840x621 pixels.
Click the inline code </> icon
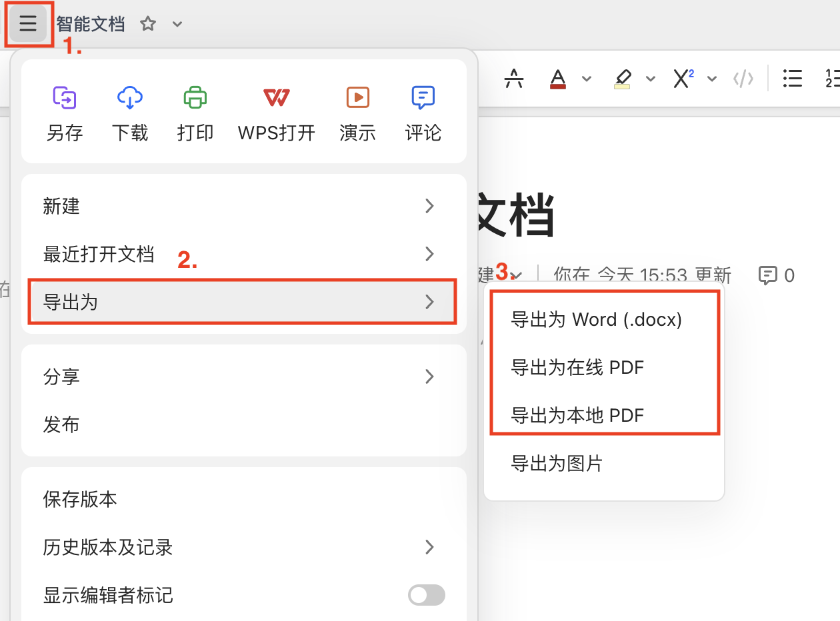[x=743, y=79]
